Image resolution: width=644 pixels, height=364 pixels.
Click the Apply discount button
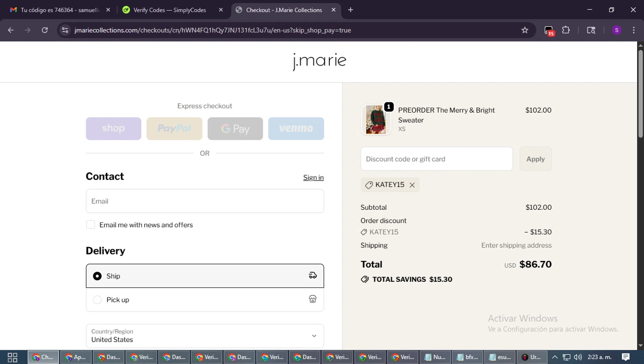coord(535,159)
